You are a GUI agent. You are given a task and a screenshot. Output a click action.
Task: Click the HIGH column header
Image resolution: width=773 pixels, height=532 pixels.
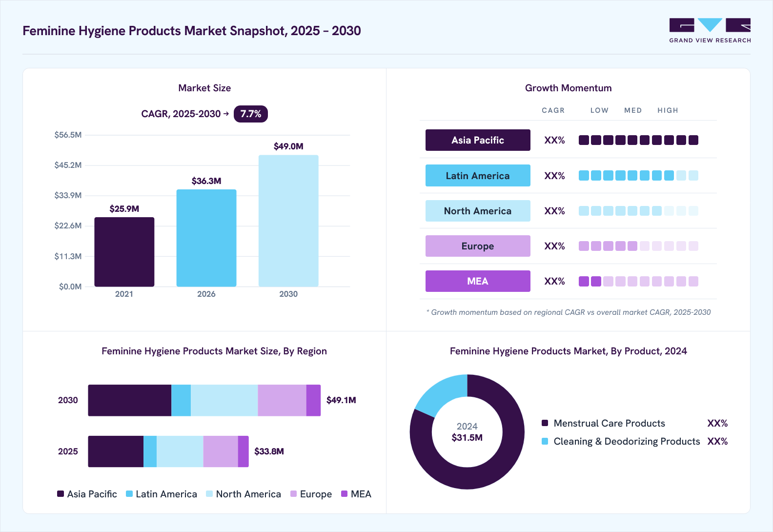coord(668,110)
